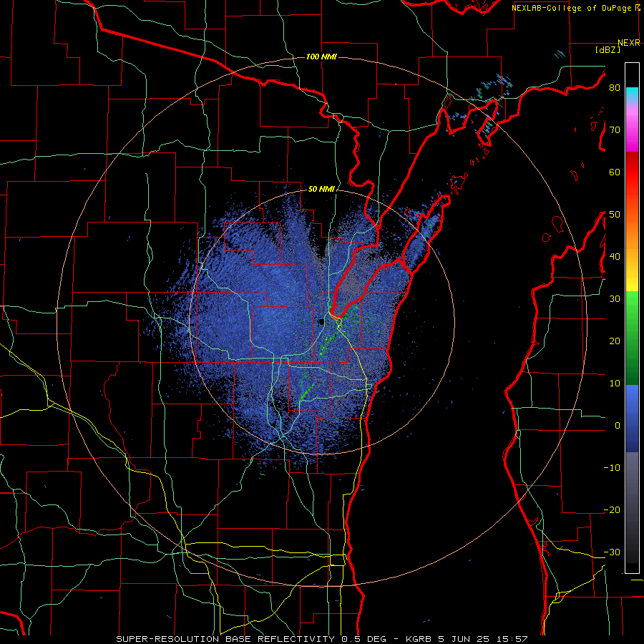
Task: Click the "-30" value on dBZ scale
Action: pyautogui.click(x=612, y=552)
